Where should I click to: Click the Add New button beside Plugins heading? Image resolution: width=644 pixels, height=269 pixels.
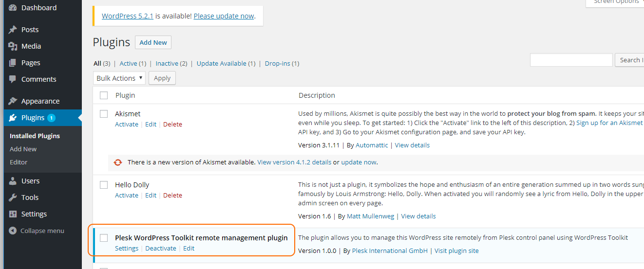(x=153, y=42)
